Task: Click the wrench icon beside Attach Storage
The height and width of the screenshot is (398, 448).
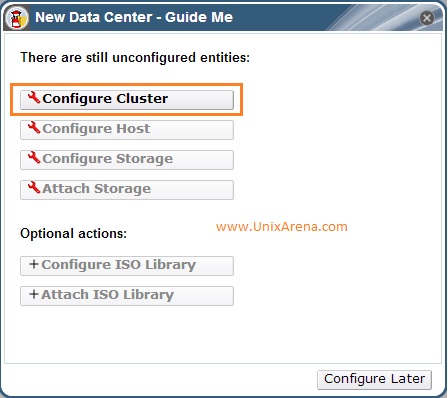Action: (34, 188)
